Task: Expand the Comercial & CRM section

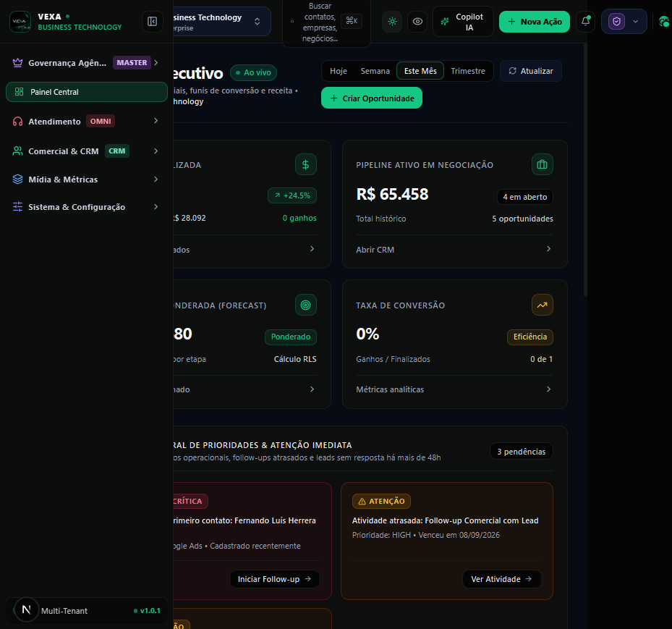Action: coord(87,151)
